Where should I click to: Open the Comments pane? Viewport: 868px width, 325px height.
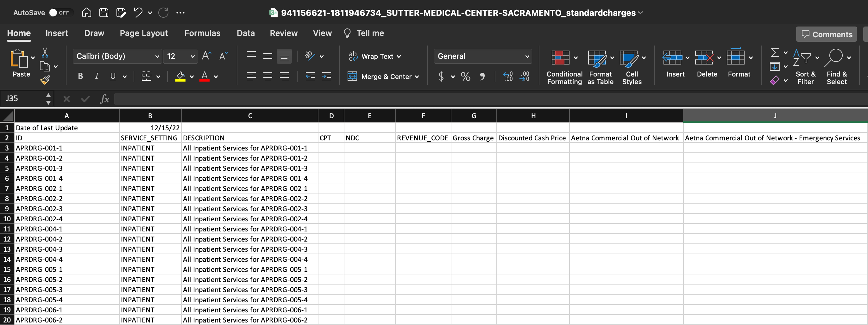point(826,34)
